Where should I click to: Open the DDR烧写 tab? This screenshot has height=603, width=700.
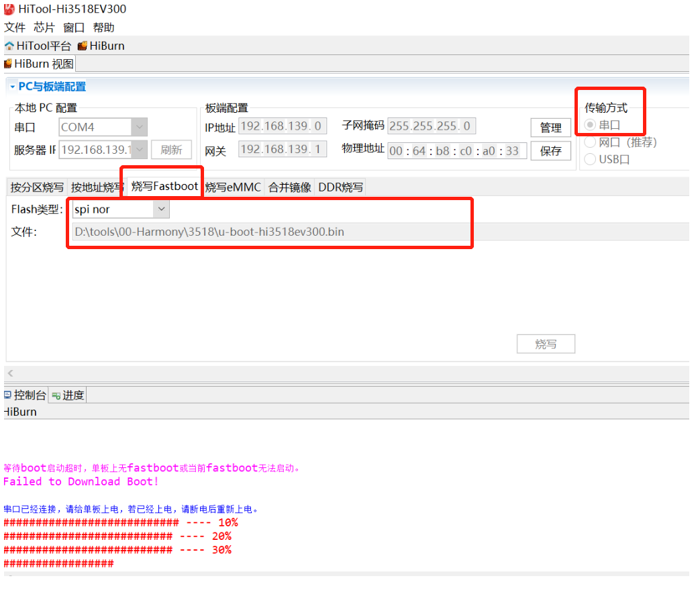point(341,187)
